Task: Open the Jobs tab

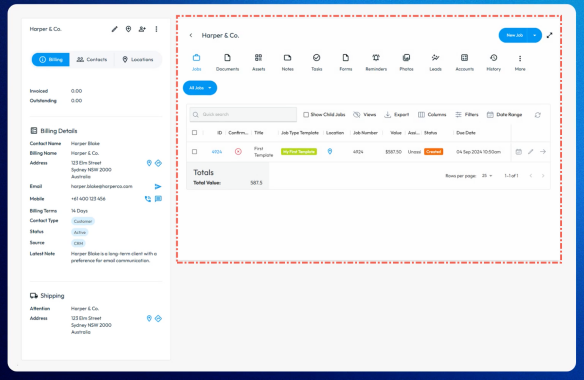Action: coord(196,62)
